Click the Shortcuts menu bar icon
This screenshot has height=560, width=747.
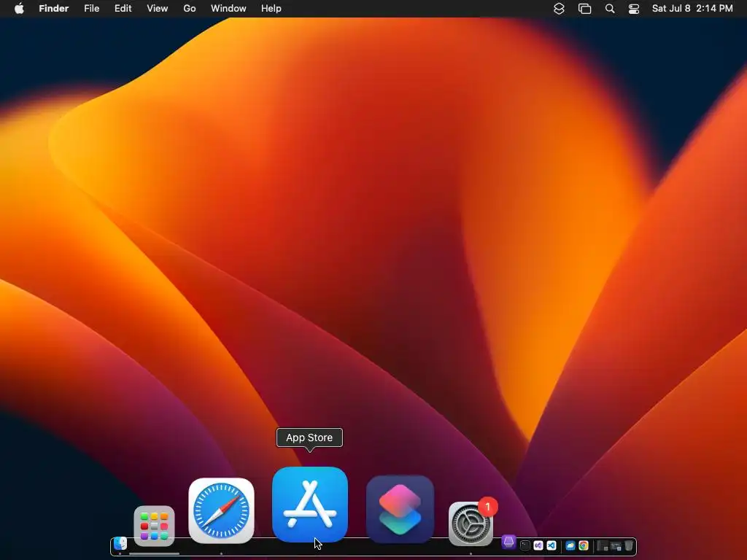tap(560, 9)
